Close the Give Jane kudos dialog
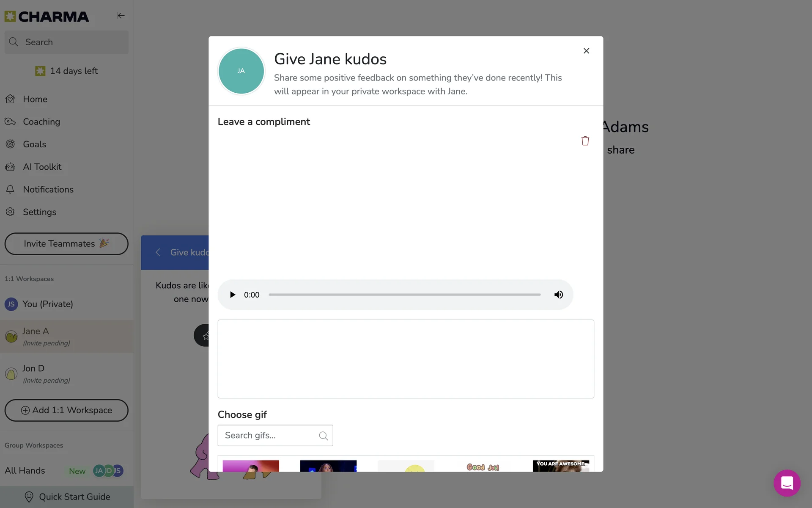The width and height of the screenshot is (812, 508). click(586, 51)
